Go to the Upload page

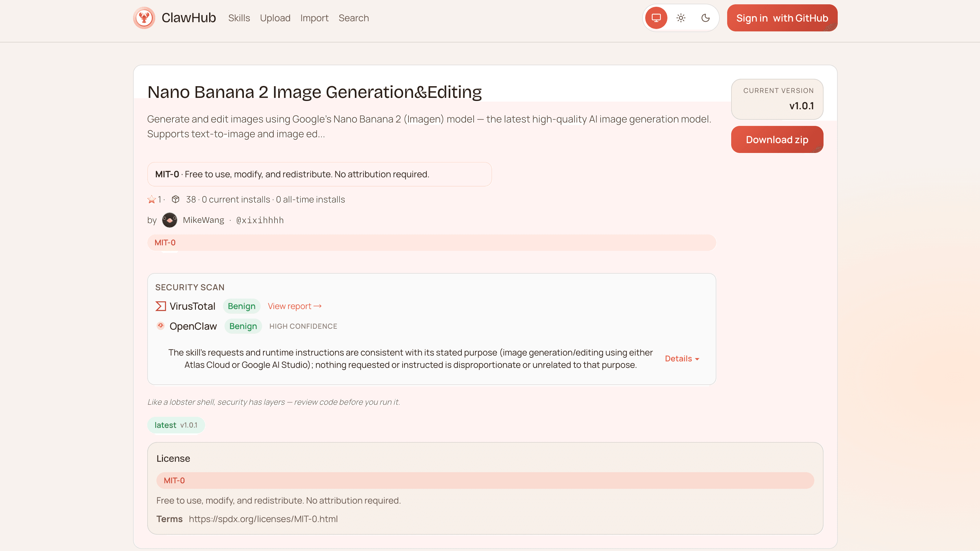click(275, 18)
